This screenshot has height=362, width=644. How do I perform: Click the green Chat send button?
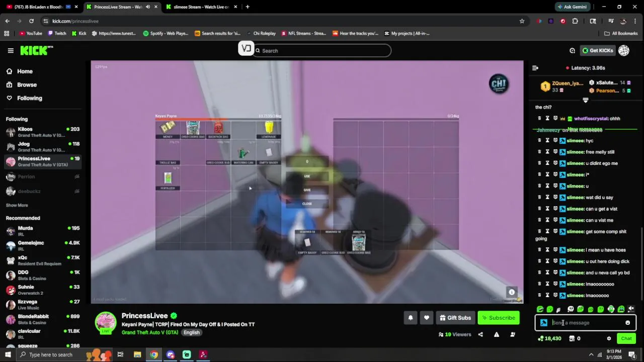pos(626,338)
